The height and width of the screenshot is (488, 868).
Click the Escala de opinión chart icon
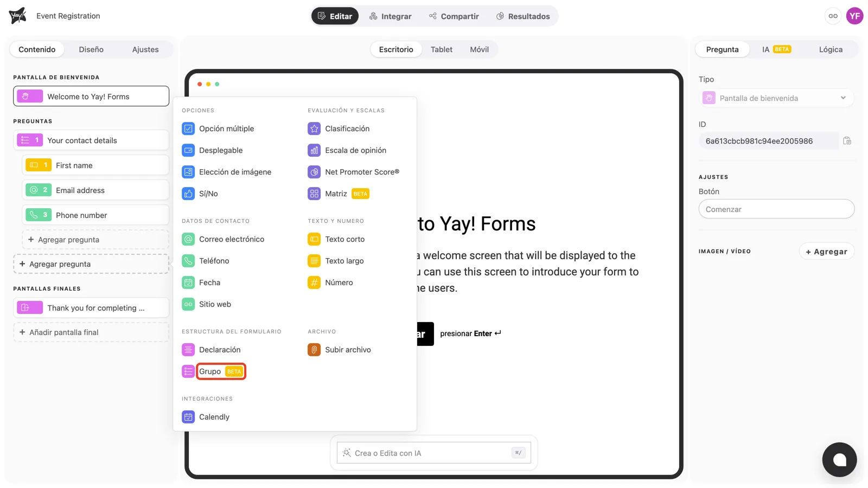314,150
